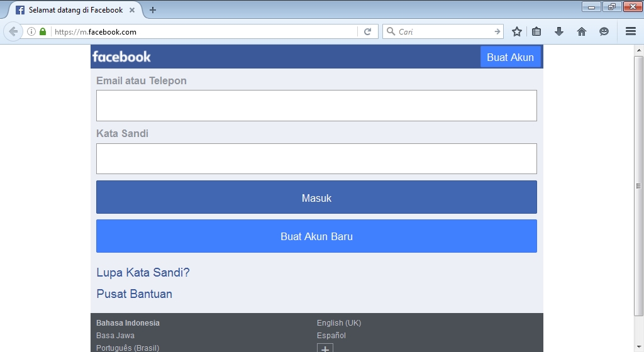
Task: Focus the Kata Sandi password field
Action: pyautogui.click(x=316, y=159)
